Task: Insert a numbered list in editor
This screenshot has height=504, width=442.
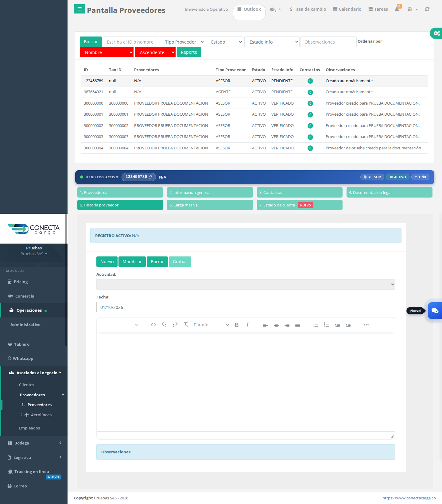Action: (327, 325)
